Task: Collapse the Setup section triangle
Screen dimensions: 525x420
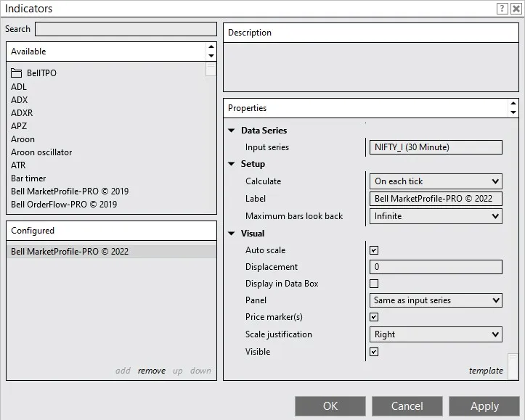Action: (x=232, y=164)
